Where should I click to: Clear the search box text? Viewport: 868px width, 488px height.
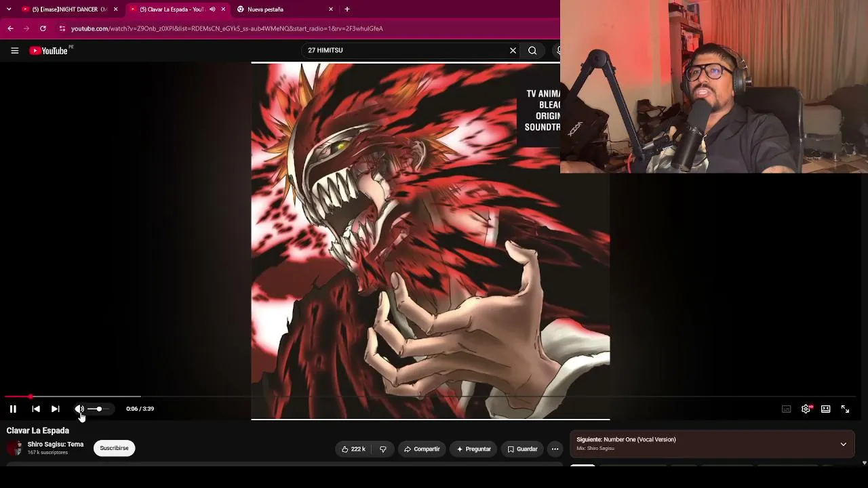coord(513,50)
